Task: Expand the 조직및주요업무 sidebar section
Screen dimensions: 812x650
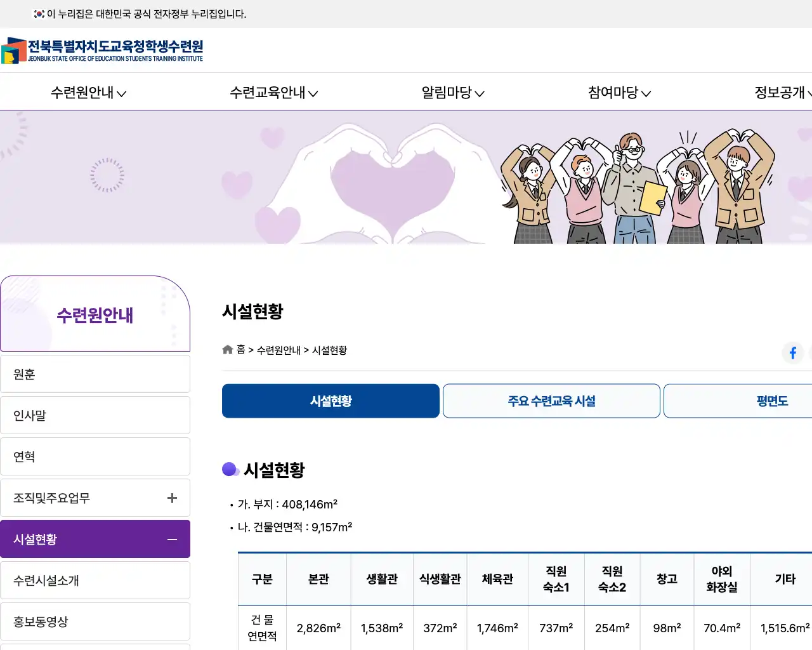Action: pos(171,498)
